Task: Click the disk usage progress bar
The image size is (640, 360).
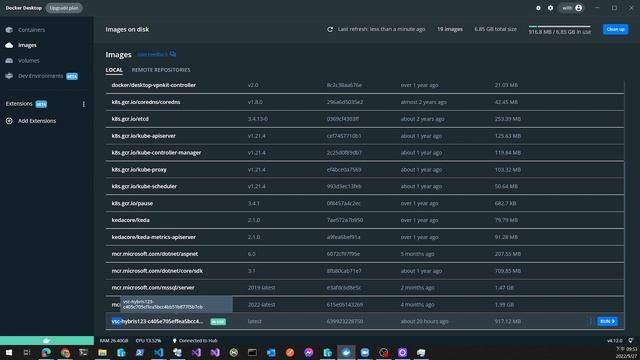Action: [x=560, y=26]
